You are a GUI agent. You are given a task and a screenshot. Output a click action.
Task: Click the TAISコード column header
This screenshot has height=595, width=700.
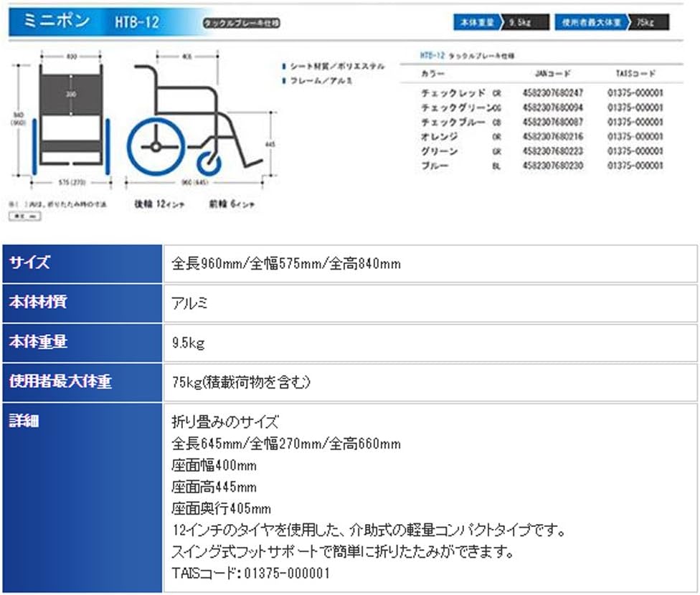pyautogui.click(x=635, y=74)
